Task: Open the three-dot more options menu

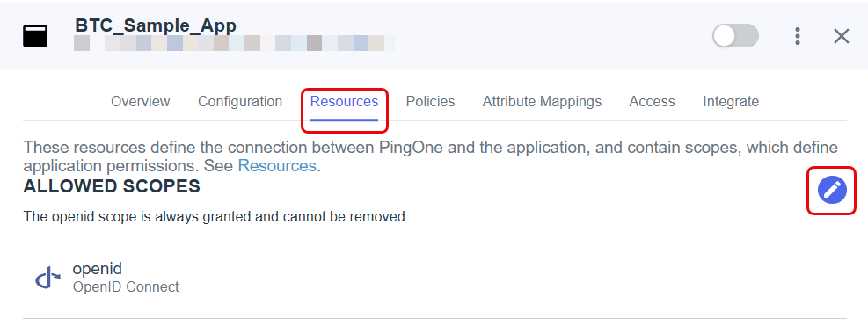Action: click(x=797, y=37)
